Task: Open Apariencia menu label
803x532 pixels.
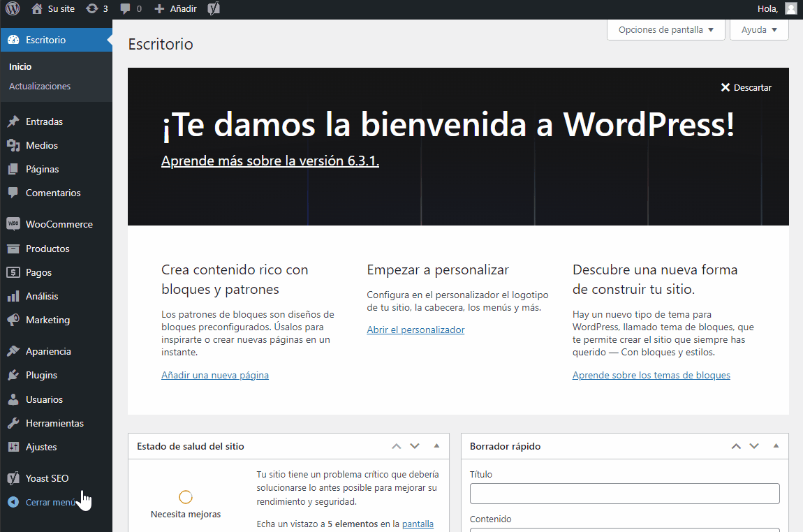Action: tap(49, 351)
